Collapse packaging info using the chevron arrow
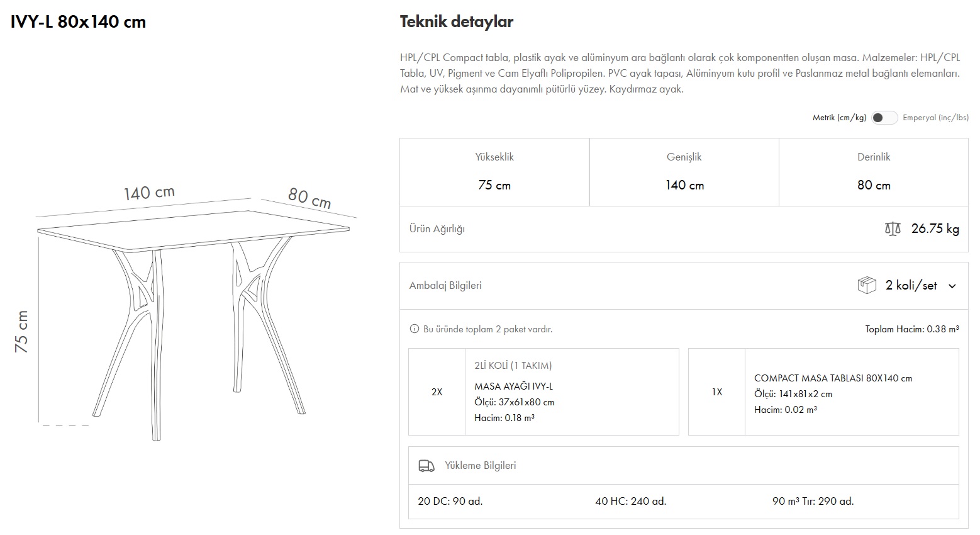The width and height of the screenshot is (980, 535). 952,286
